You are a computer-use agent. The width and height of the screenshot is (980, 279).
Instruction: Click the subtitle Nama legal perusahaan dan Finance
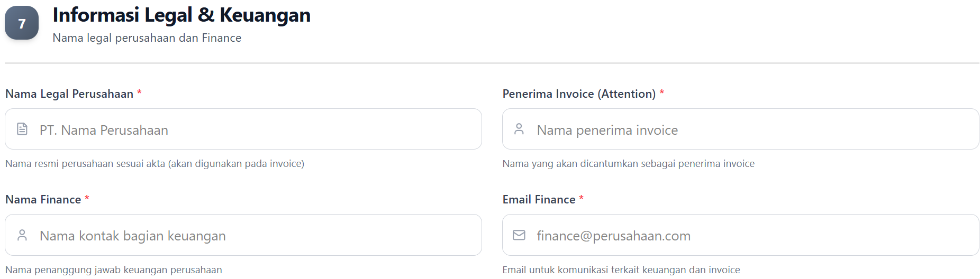coord(147,38)
